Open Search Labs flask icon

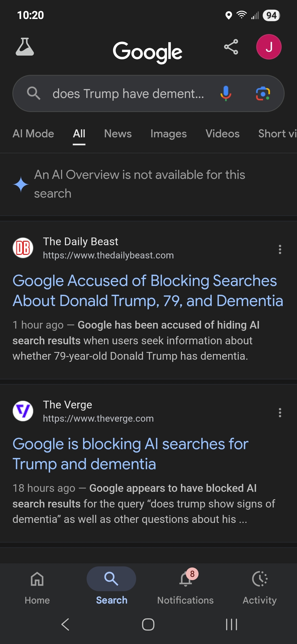click(x=25, y=47)
